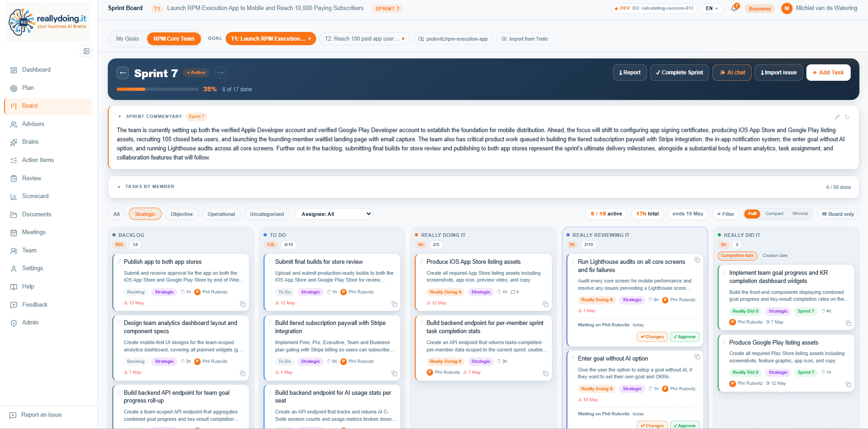
Task: Toggle Board only mode
Action: pyautogui.click(x=838, y=214)
